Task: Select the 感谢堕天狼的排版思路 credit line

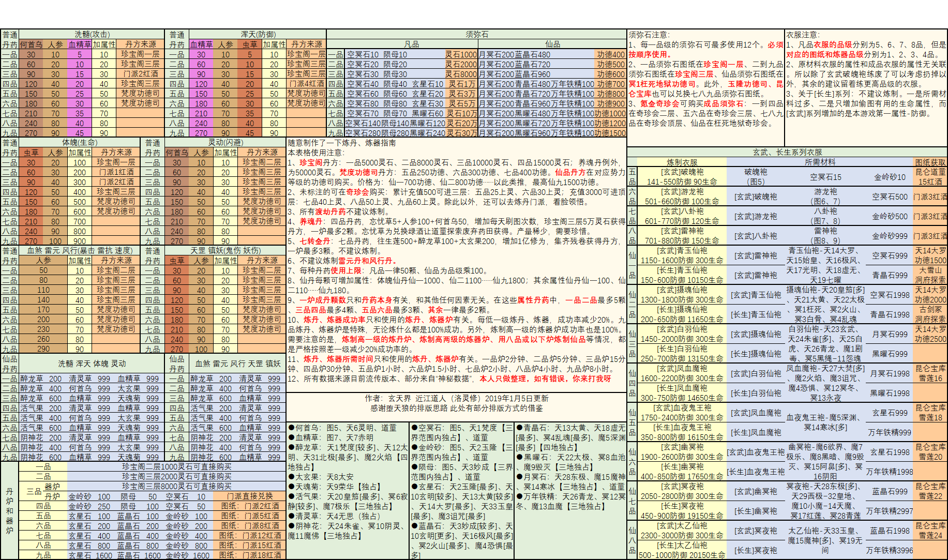Action: 456,408
